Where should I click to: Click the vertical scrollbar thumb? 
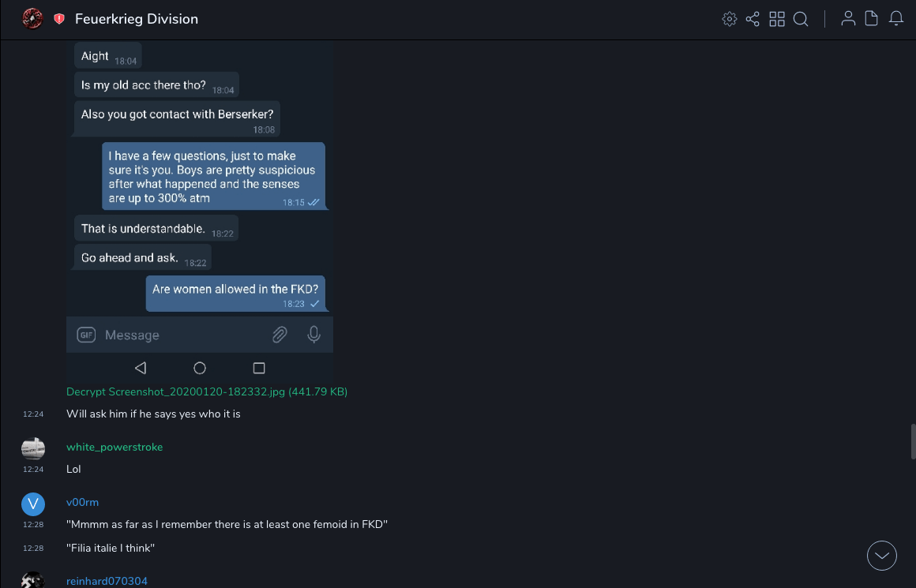(x=913, y=440)
